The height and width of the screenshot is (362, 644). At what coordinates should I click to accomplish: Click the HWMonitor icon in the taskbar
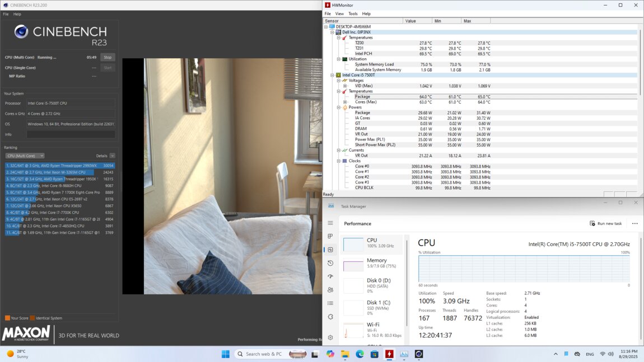pyautogui.click(x=389, y=354)
